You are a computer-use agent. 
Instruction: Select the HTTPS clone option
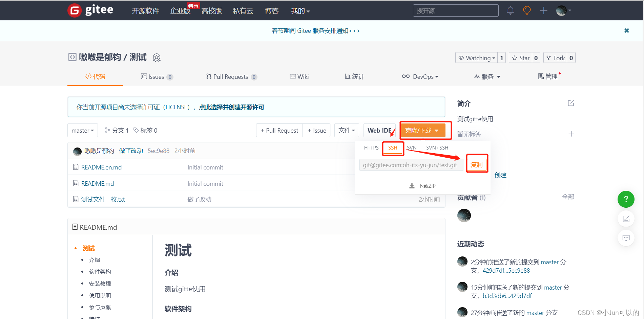[371, 147]
